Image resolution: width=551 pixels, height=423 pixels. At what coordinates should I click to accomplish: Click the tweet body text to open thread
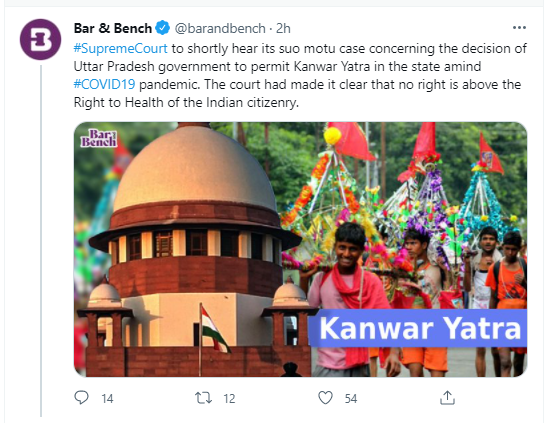300,75
